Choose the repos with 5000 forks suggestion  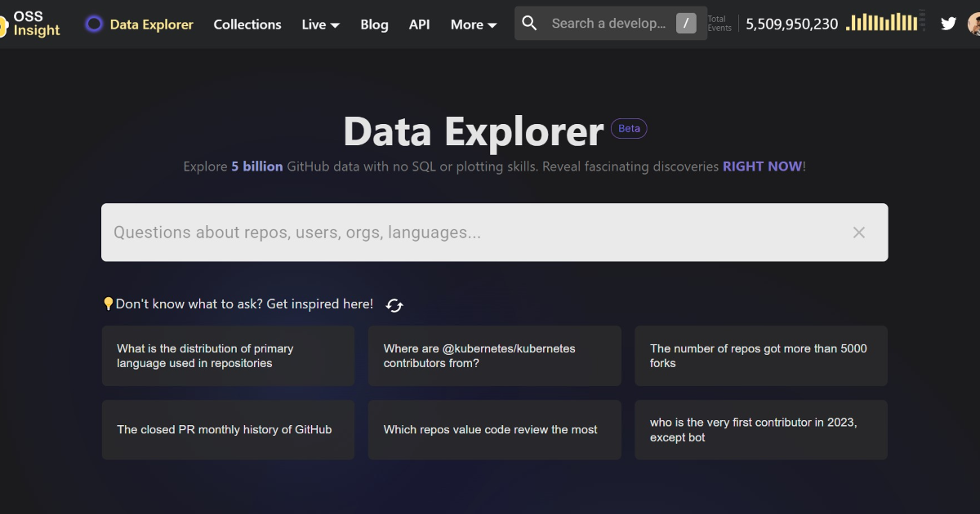(x=760, y=356)
